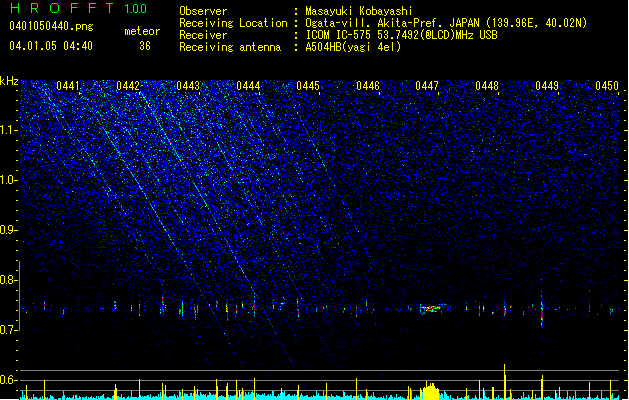
Task: Click the tallest yellow peak between 0448 and 0449
Action: click(505, 382)
